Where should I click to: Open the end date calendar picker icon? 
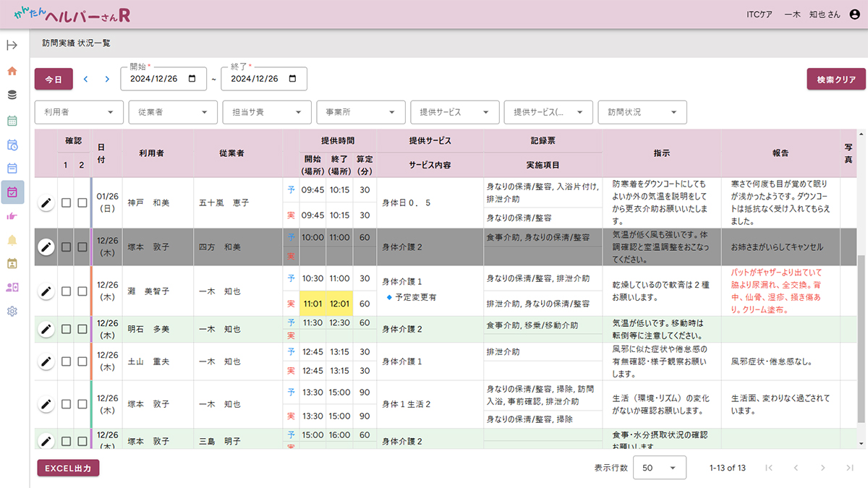[292, 79]
